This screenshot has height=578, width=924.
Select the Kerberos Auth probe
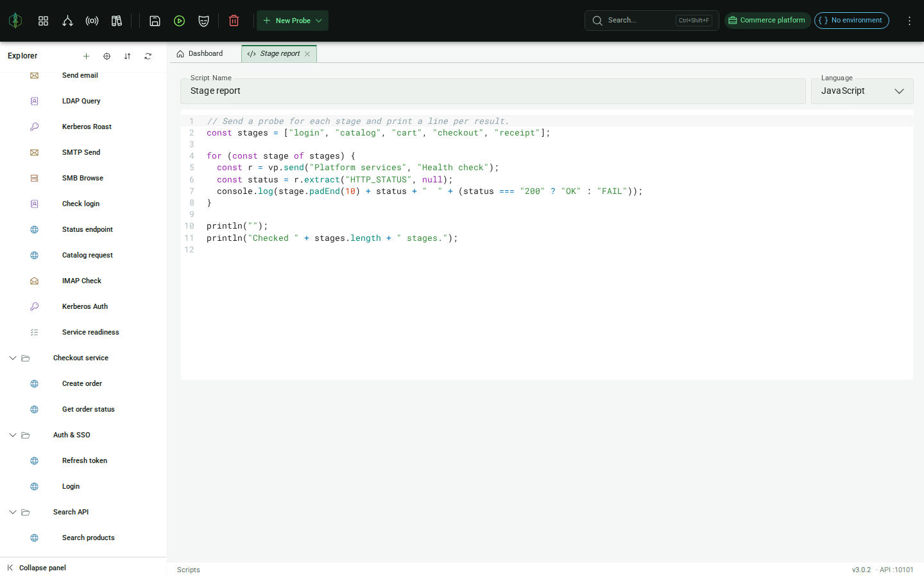[83, 306]
